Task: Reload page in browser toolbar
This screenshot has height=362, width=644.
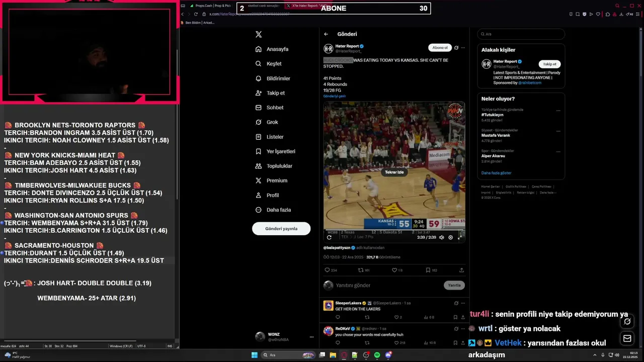Action: click(x=196, y=14)
